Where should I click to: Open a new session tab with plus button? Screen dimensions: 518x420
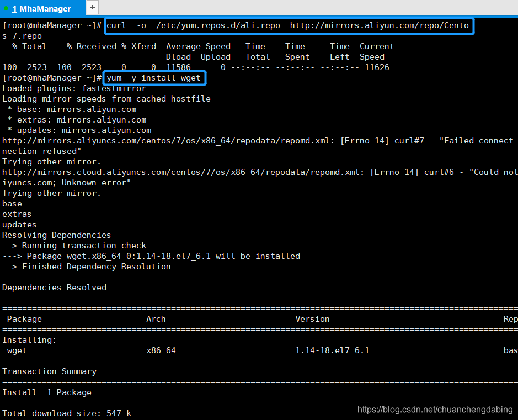[x=93, y=7]
